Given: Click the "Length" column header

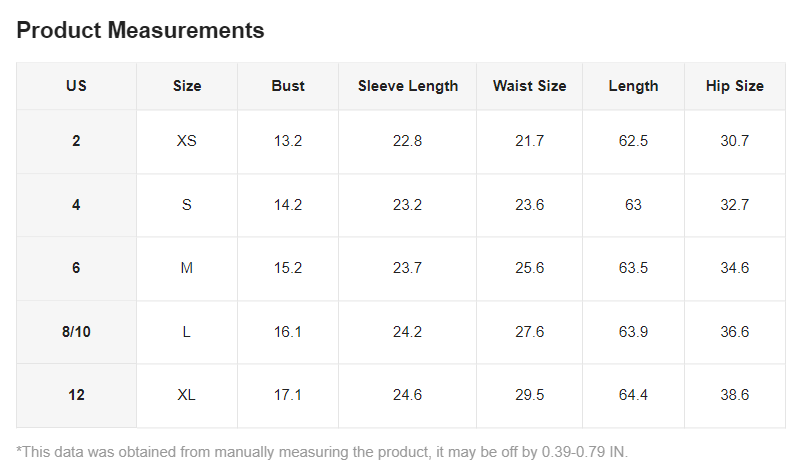Looking at the screenshot, I should (633, 86).
